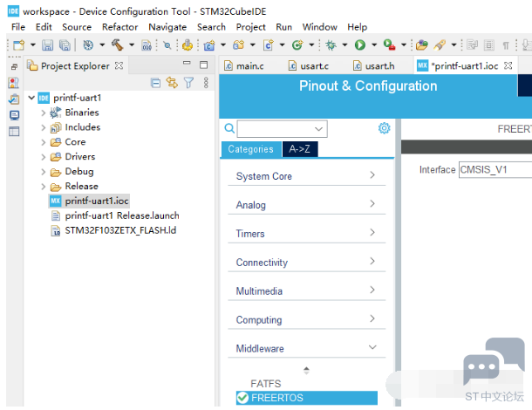This screenshot has height=410, width=532.
Task: Click the Debug bug icon
Action: (331, 44)
